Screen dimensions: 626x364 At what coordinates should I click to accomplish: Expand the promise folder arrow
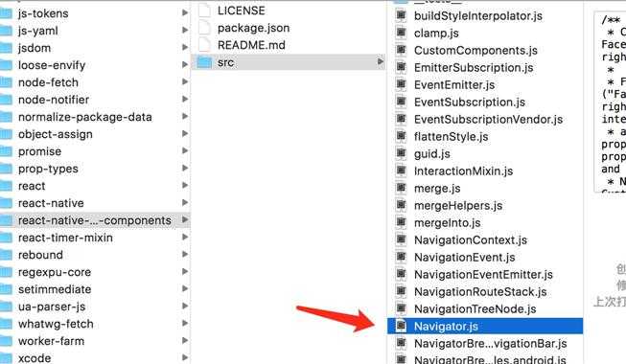click(x=185, y=151)
